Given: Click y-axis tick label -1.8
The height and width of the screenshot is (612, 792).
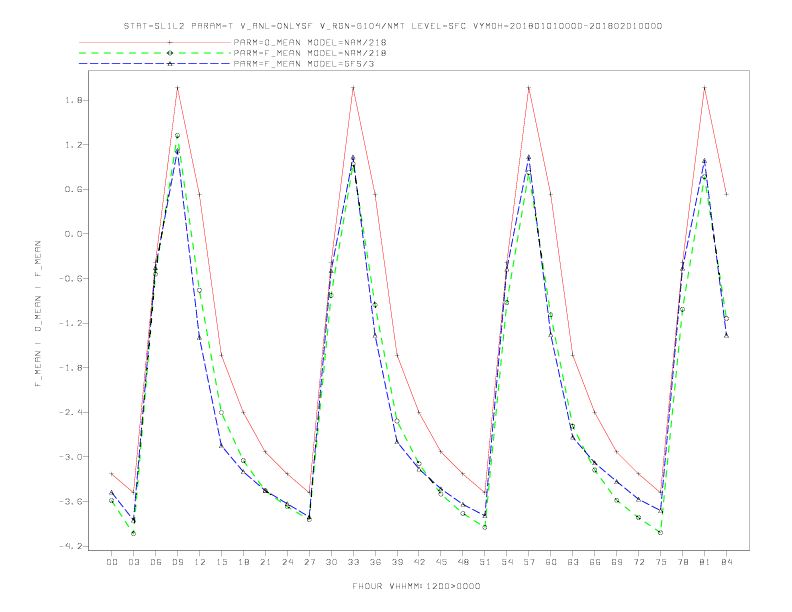Looking at the screenshot, I should pyautogui.click(x=71, y=368).
